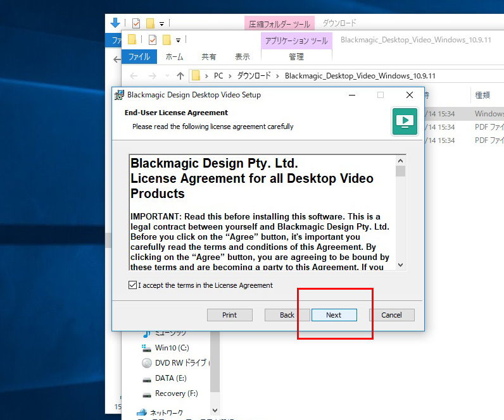
Task: Select 圧縮フォルダー ツール tab in back window
Action: click(x=279, y=24)
